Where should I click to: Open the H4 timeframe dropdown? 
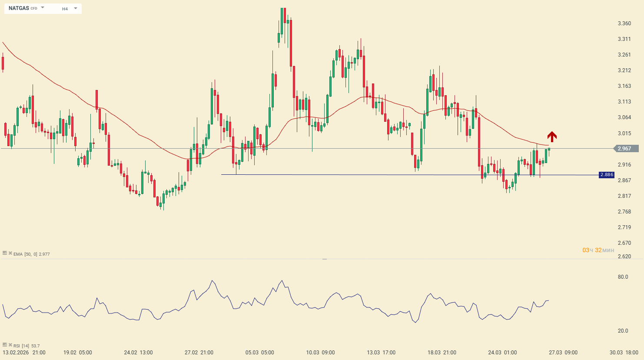[x=70, y=9]
